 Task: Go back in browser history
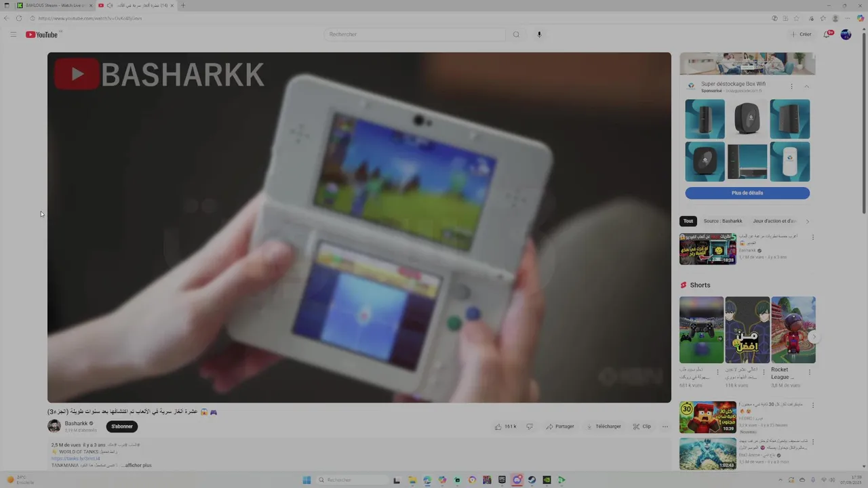(7, 18)
